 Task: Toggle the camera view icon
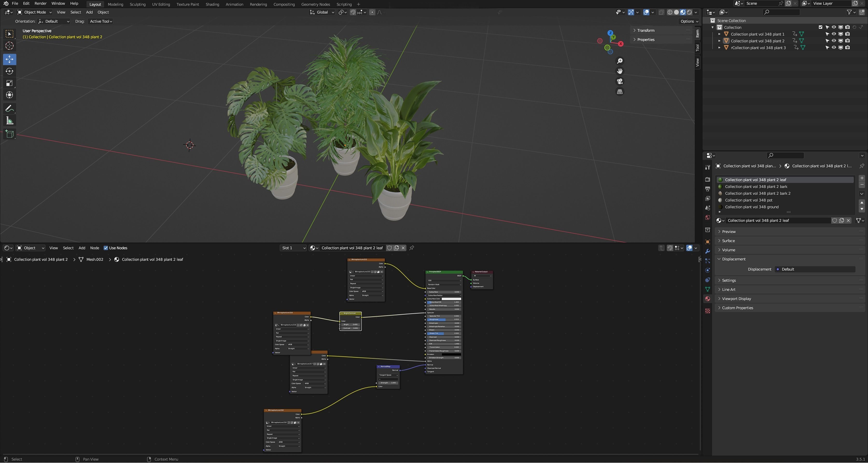click(x=619, y=82)
